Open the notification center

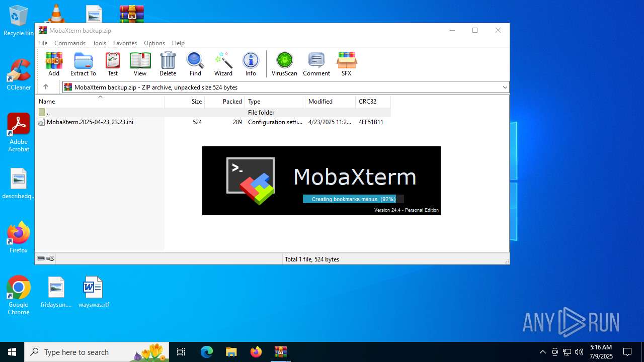pos(627,352)
